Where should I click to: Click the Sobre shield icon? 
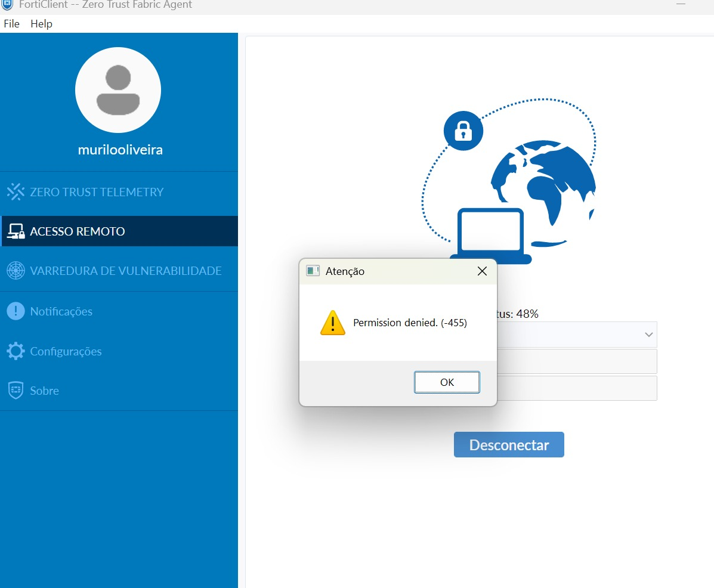16,391
